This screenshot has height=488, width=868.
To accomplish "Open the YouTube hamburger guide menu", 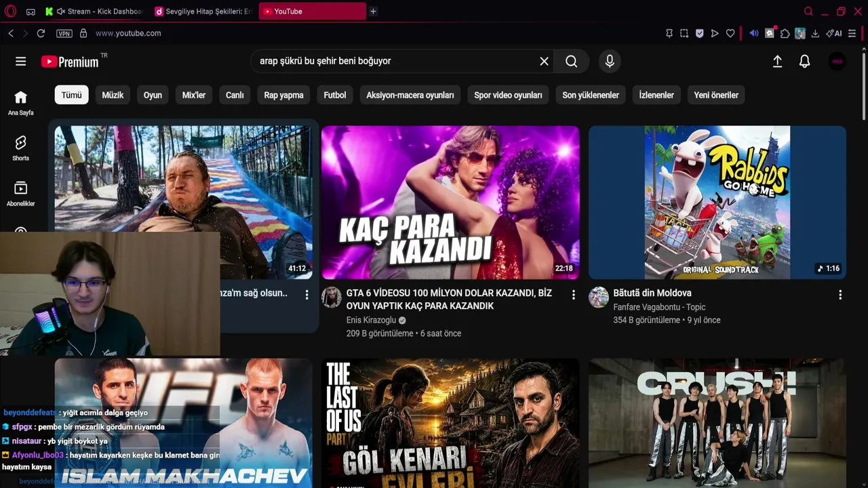I will coord(21,62).
